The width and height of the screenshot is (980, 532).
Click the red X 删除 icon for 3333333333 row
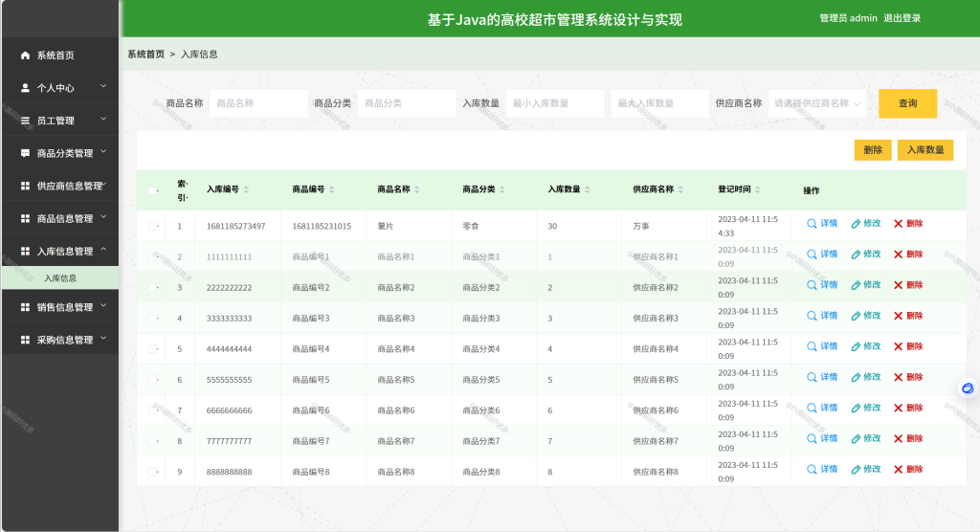point(898,315)
